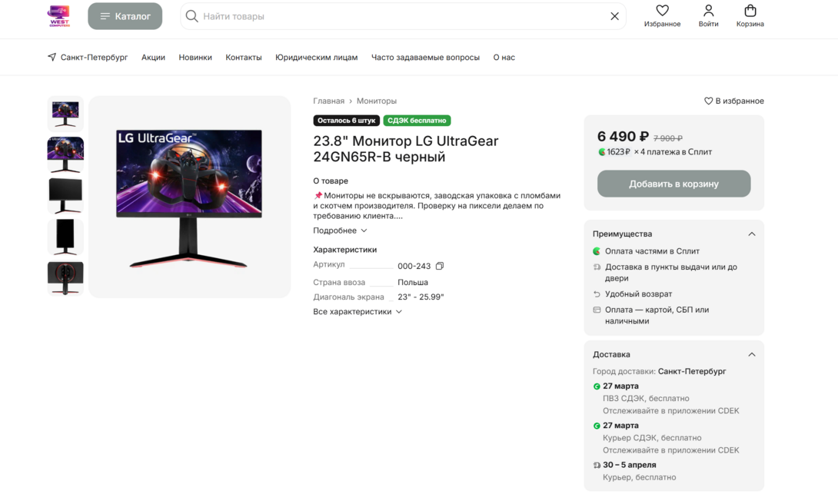Clear the search field with the X icon
The image size is (838, 504).
(614, 16)
